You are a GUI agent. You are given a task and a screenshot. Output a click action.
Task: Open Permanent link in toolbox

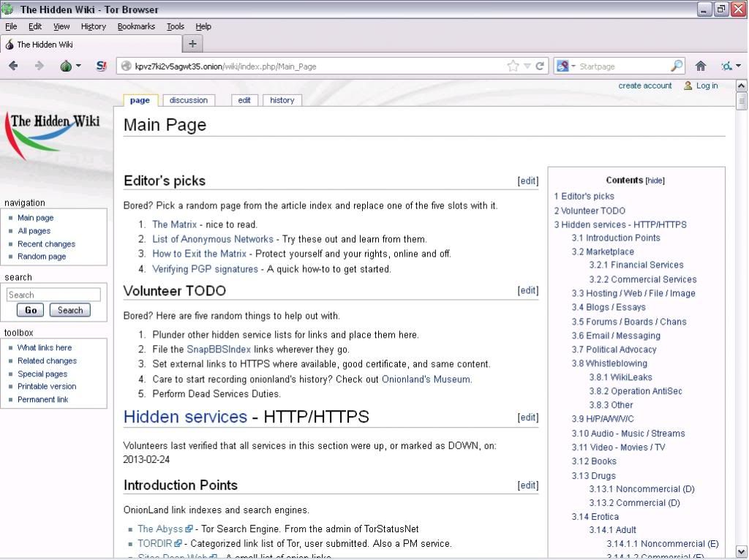[x=42, y=400]
